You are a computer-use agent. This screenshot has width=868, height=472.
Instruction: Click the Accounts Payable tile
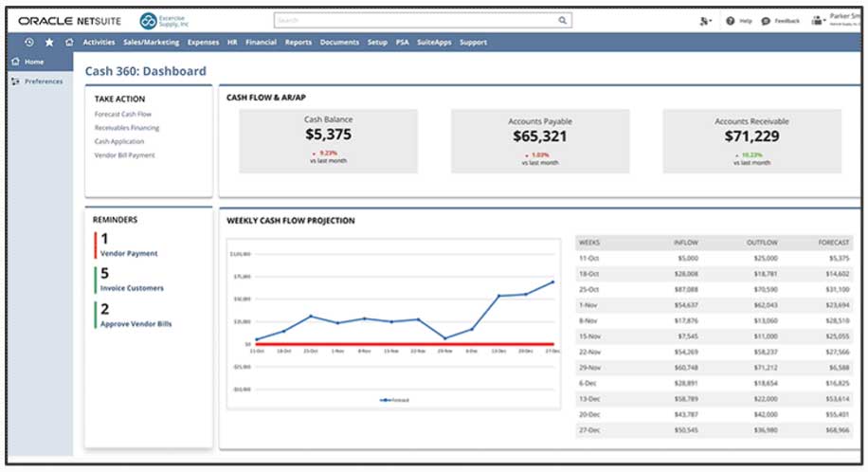539,140
